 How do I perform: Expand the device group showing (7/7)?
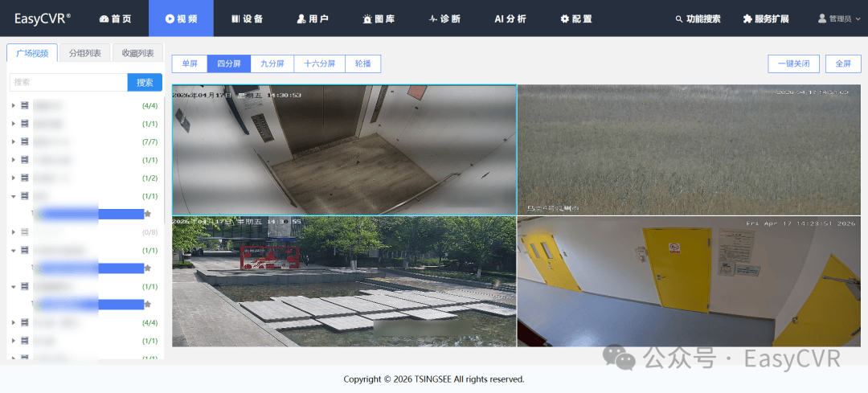coord(14,141)
